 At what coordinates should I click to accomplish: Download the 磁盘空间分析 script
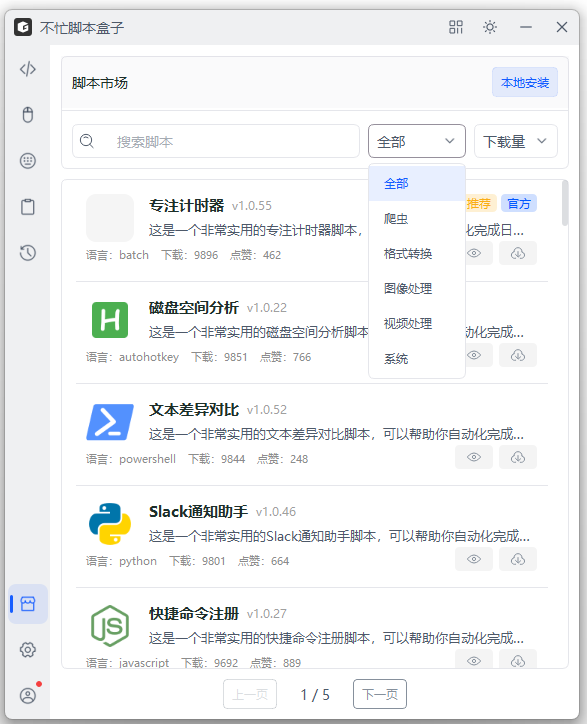click(x=518, y=355)
